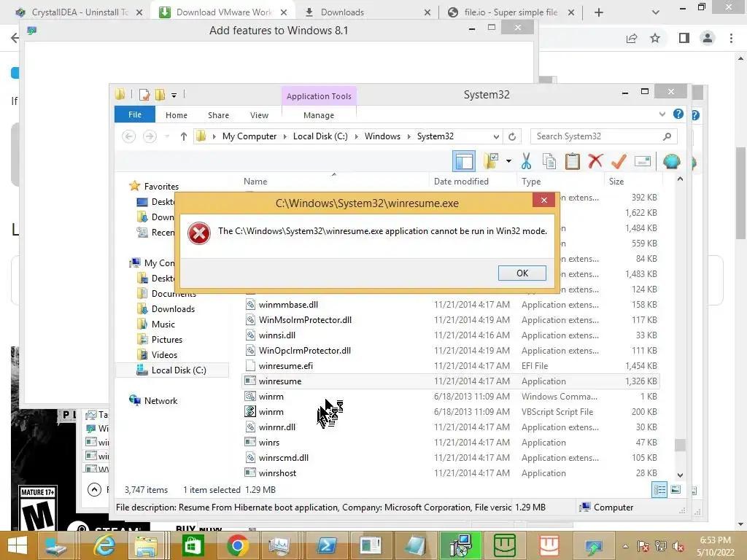Close the winresume.exe error dialog
The width and height of the screenshot is (747, 560).
click(x=543, y=200)
